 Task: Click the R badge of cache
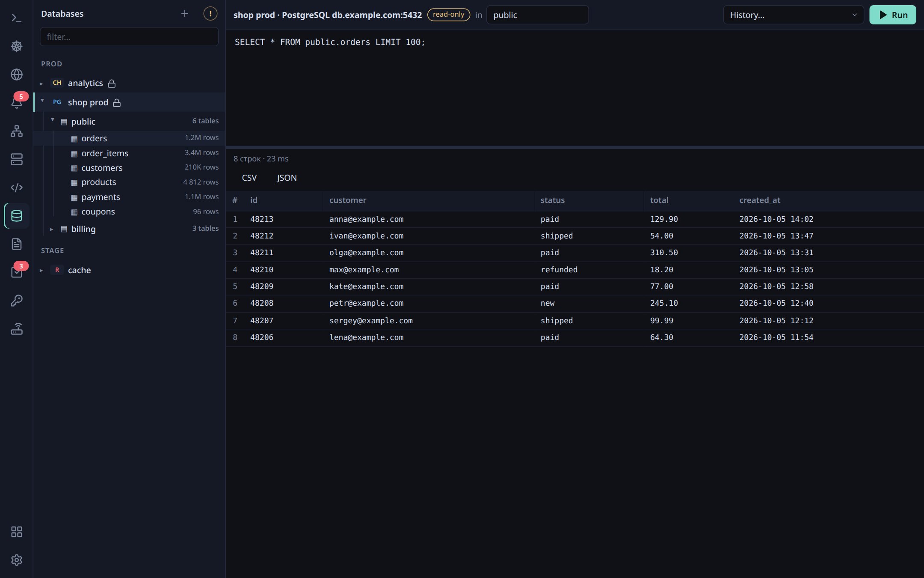[x=57, y=270]
